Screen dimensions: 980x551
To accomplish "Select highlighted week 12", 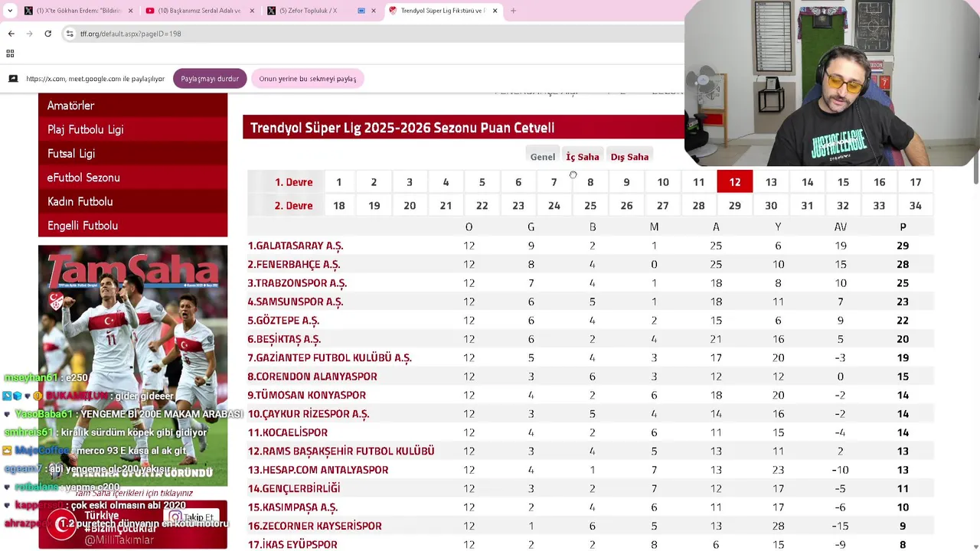I will tap(735, 182).
